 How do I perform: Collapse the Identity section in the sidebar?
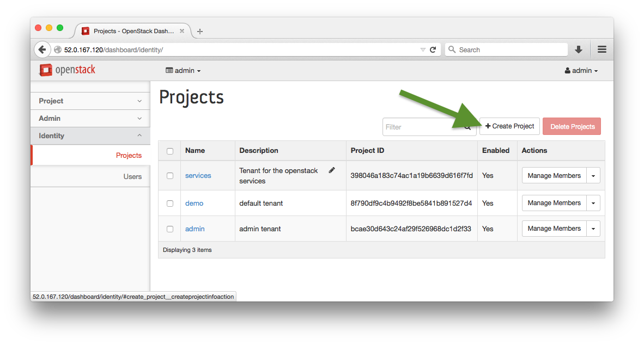click(90, 135)
